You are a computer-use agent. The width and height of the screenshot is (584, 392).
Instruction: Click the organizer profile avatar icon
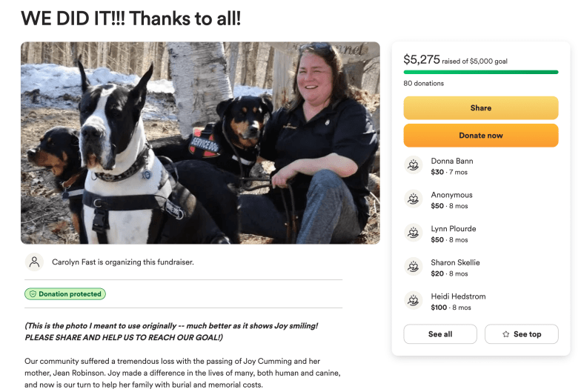point(34,262)
